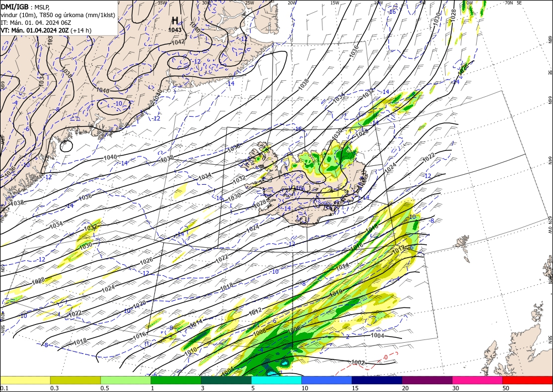The width and height of the screenshot is (553, 392).
Task: Click the '1008' isobar label
Action: 259,331
